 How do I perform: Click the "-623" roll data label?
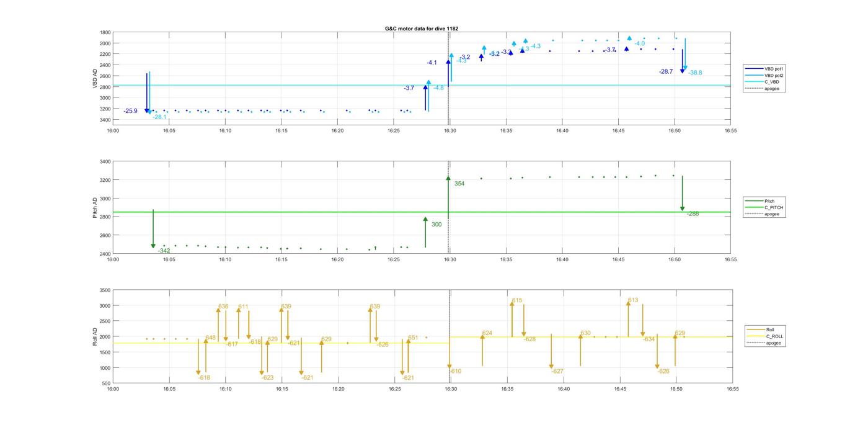coord(267,378)
